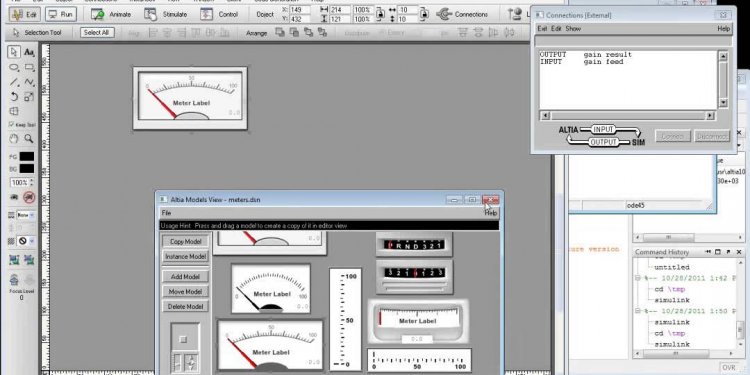The image size is (750, 375).
Task: Click the second group-view icon above Focus Level
Action: click(x=29, y=260)
